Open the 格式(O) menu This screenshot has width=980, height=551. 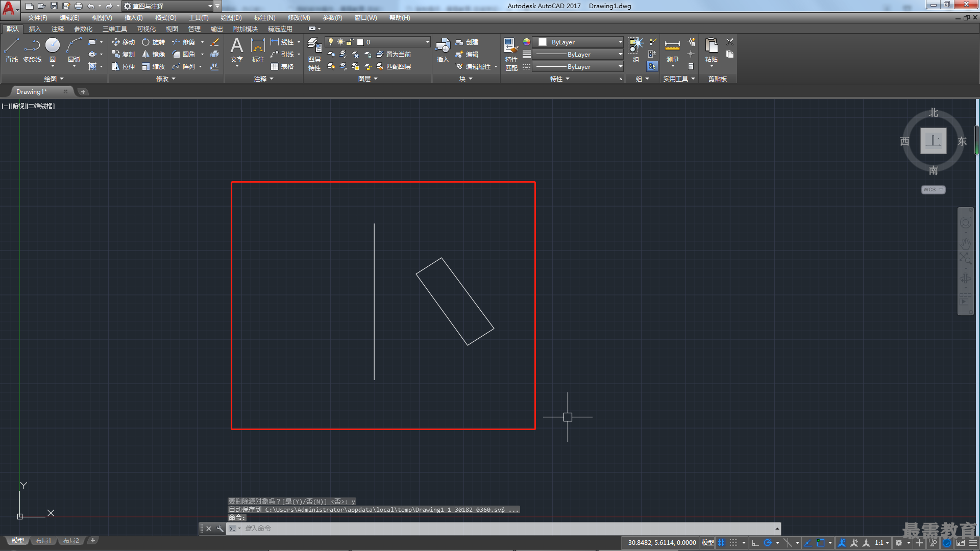[x=165, y=18]
